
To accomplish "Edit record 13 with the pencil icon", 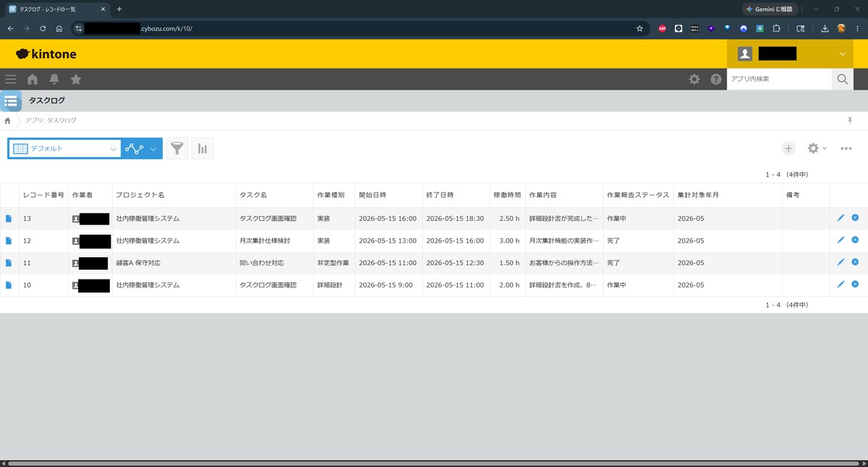I will click(x=841, y=218).
